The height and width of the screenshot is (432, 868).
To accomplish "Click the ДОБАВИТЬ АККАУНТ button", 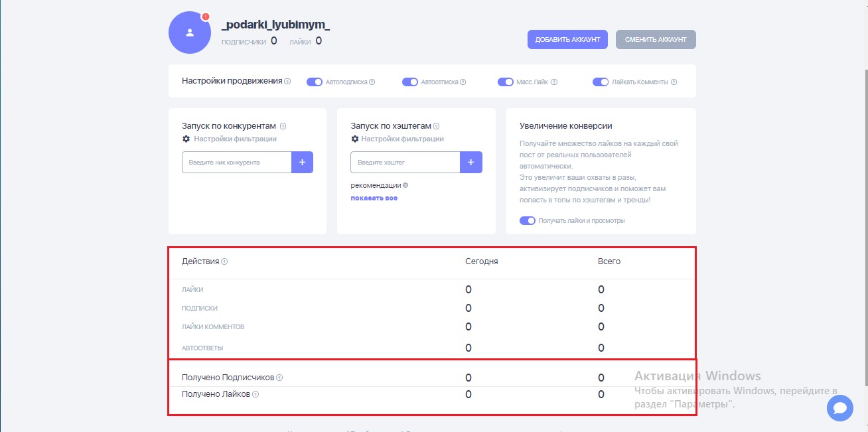I will pyautogui.click(x=567, y=39).
